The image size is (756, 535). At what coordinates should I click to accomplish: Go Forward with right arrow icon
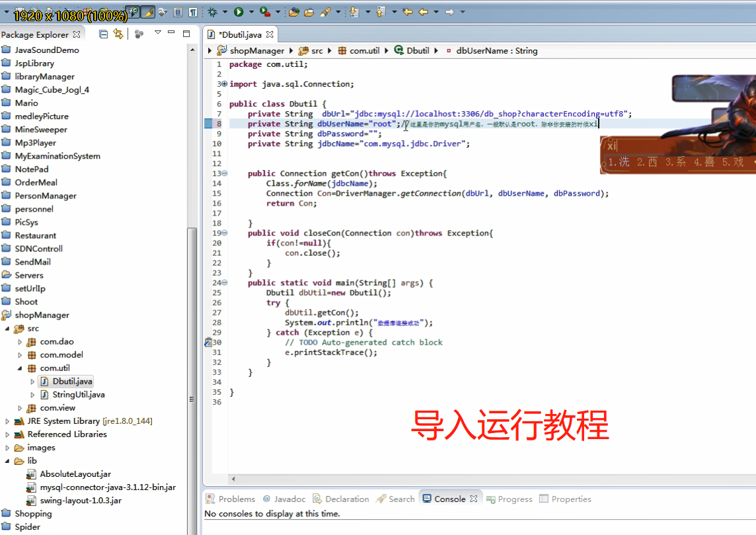pos(450,12)
